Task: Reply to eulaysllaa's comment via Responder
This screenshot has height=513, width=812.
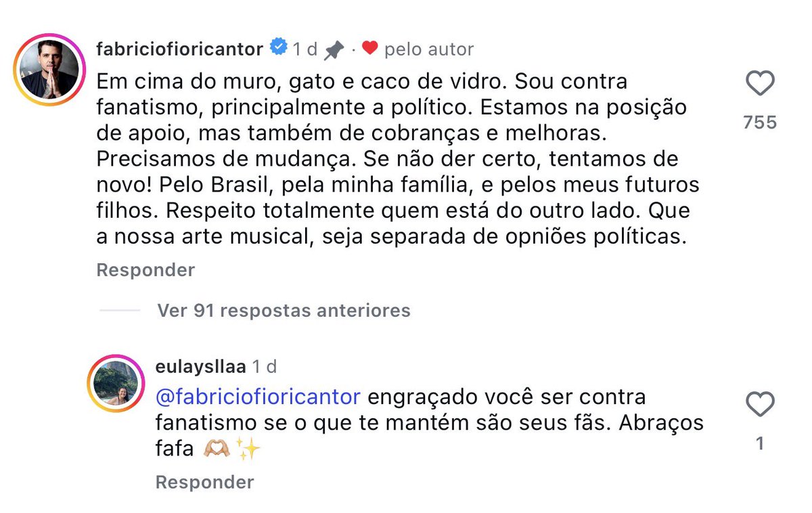Action: (204, 482)
